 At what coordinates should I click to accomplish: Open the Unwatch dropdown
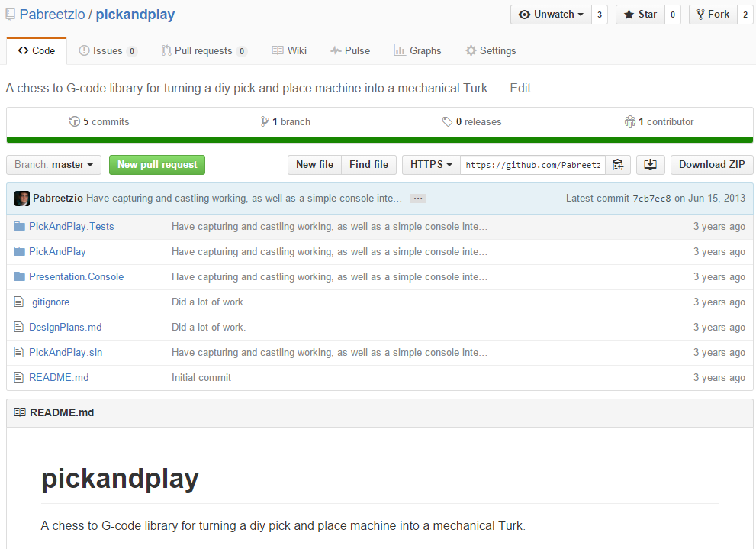[551, 15]
